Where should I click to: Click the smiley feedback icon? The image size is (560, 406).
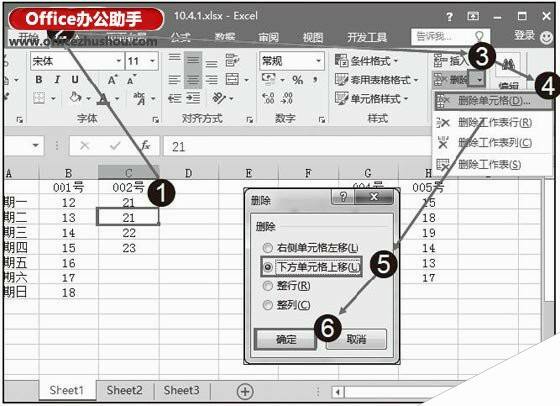coord(547,37)
